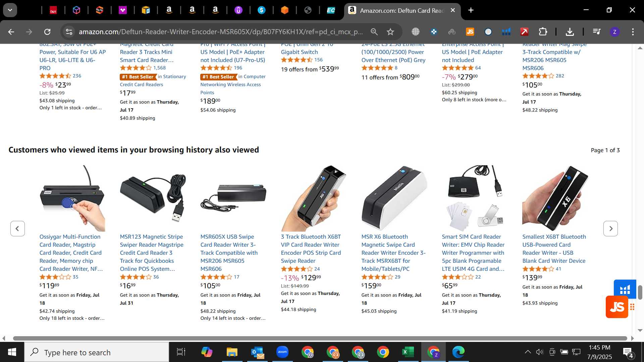Open Chrome downloads icon
The width and height of the screenshot is (644, 362).
click(570, 32)
